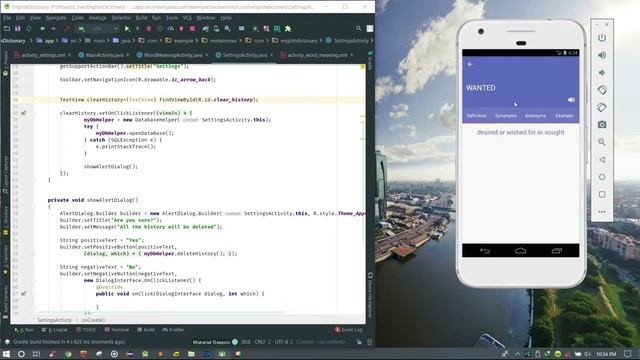Select the Example tab in the app
Viewport: 640px width, 360px height.
pos(564,116)
